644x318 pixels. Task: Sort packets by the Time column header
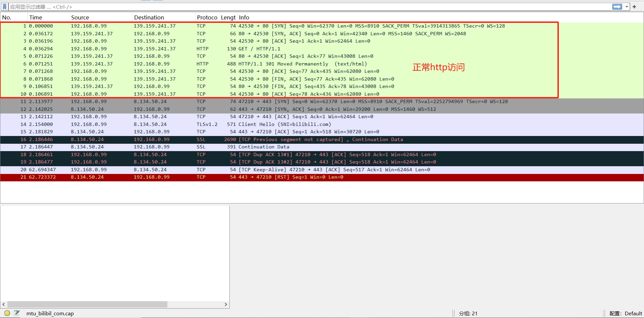click(36, 17)
